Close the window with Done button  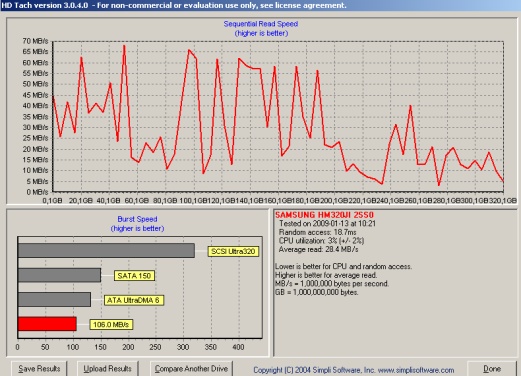(x=492, y=368)
